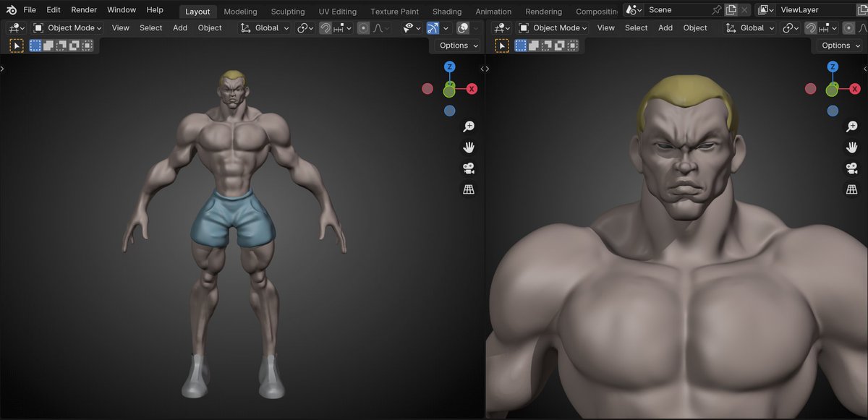The height and width of the screenshot is (420, 868).
Task: Open Options dropdown in right viewport
Action: pos(841,46)
